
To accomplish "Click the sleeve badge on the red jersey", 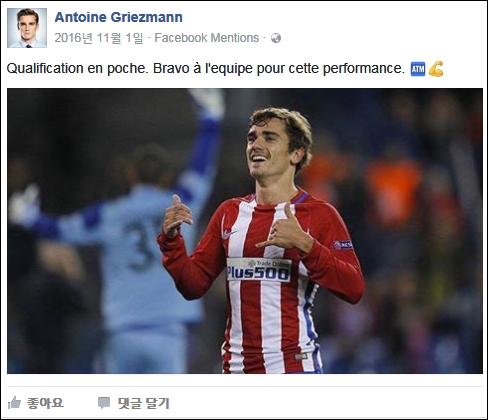I will click(x=343, y=245).
